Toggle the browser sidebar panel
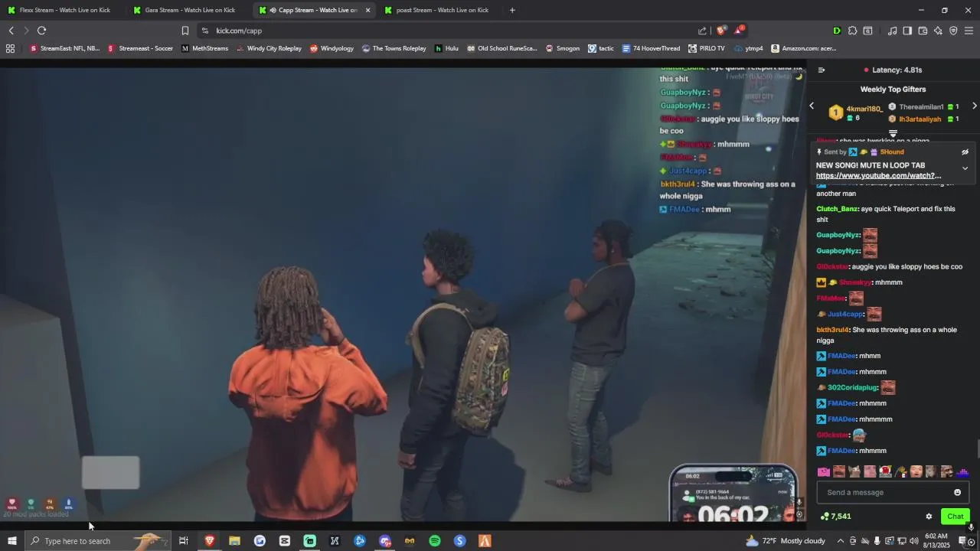Image resolution: width=980 pixels, height=551 pixels. point(907,31)
